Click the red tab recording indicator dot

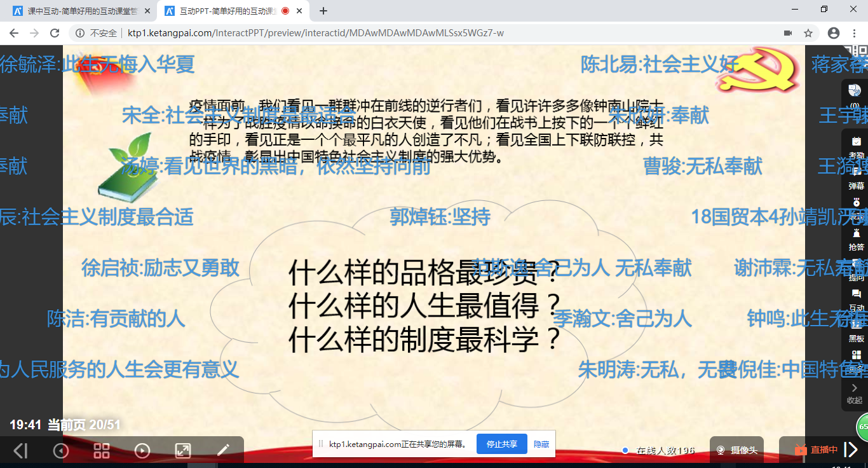(285, 11)
